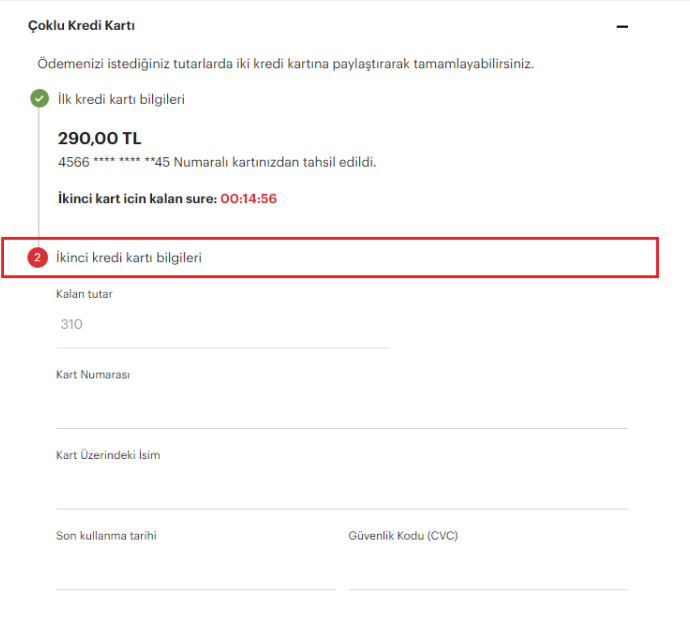Focus the Kart Üzerindeki İsim input field
This screenshot has height=633, width=690.
342,490
